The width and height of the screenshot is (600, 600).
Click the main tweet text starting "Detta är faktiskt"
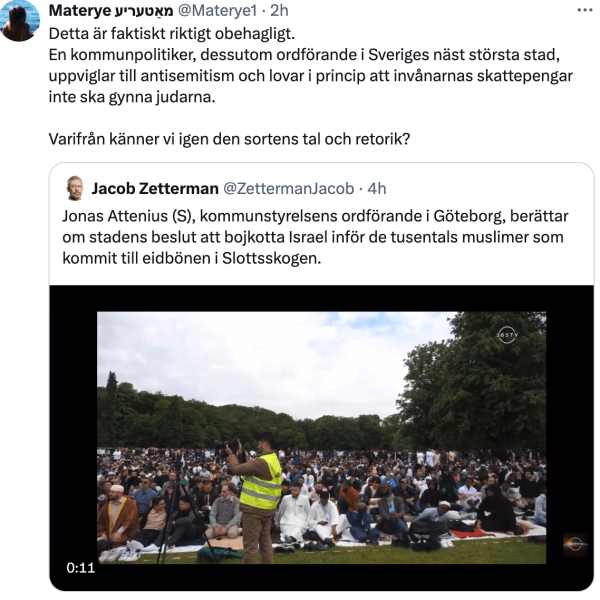click(x=310, y=65)
